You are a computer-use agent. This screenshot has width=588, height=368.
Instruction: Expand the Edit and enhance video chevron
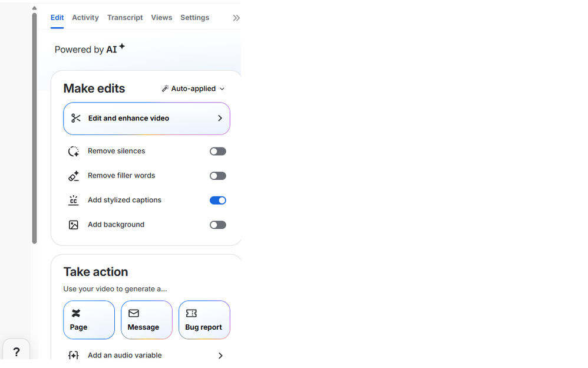coord(220,119)
